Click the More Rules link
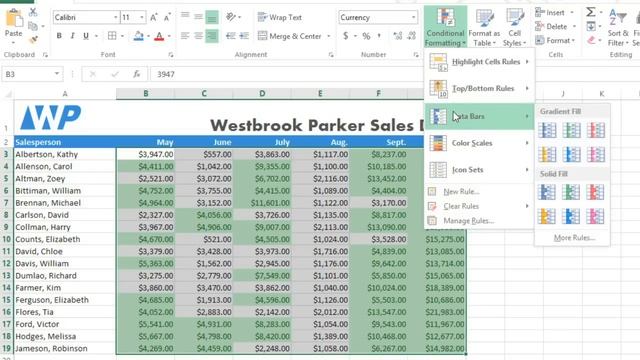 [574, 238]
